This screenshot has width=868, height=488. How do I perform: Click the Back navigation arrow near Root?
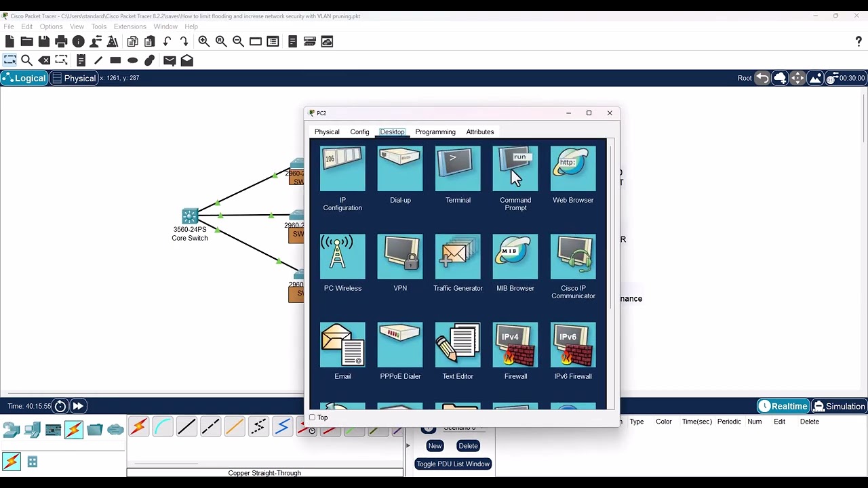point(762,78)
